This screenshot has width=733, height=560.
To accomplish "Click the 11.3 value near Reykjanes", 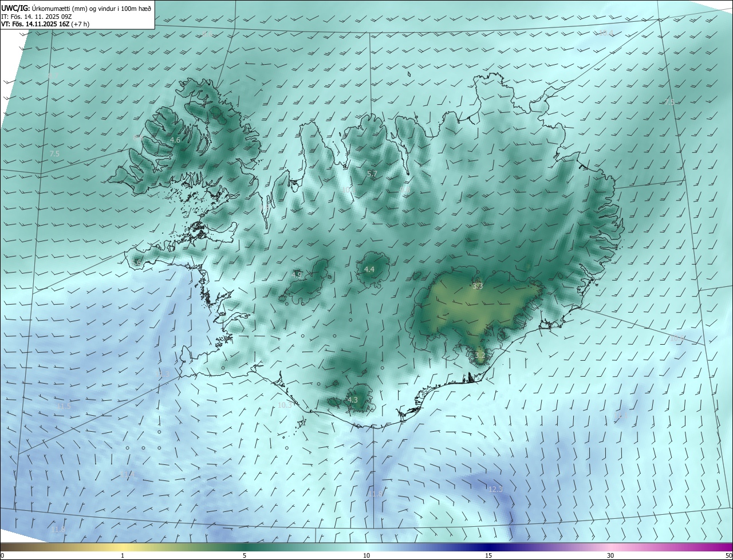I will click(x=164, y=374).
